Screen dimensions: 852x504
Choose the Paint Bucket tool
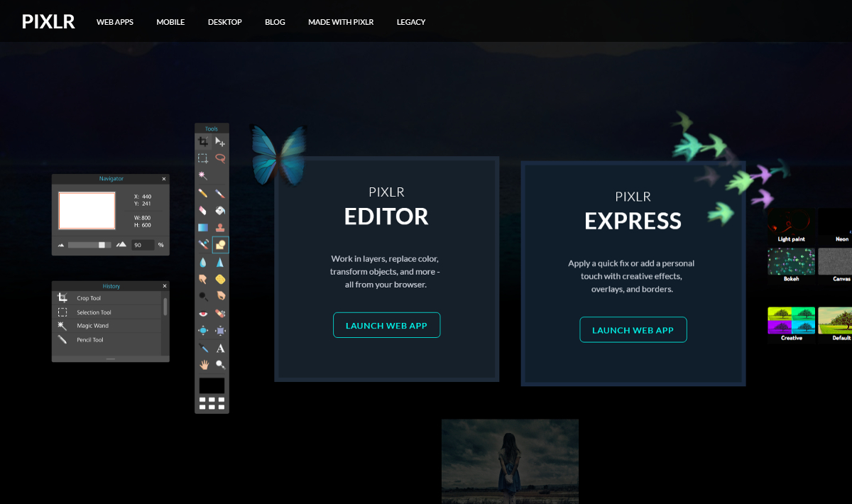coord(221,210)
